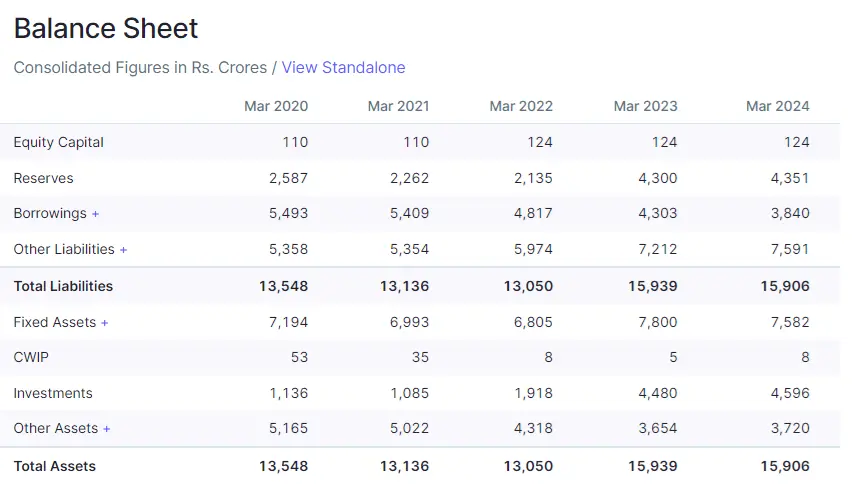The width and height of the screenshot is (852, 493).
Task: Select the Reserves row label
Action: pos(43,178)
